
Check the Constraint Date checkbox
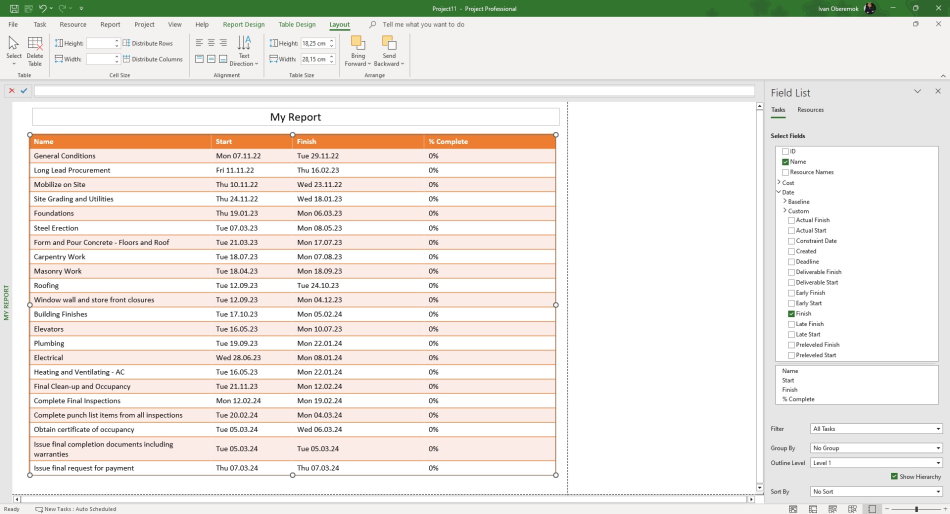[x=791, y=241]
